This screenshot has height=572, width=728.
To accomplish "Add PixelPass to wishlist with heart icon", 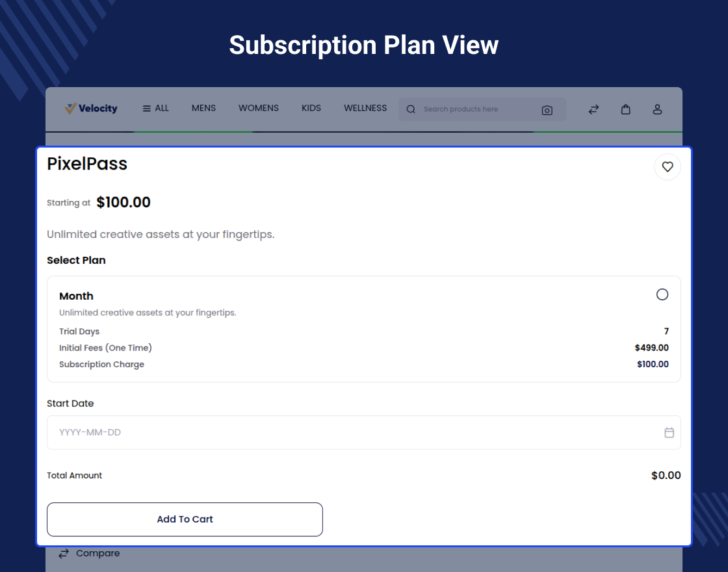I will coord(667,167).
